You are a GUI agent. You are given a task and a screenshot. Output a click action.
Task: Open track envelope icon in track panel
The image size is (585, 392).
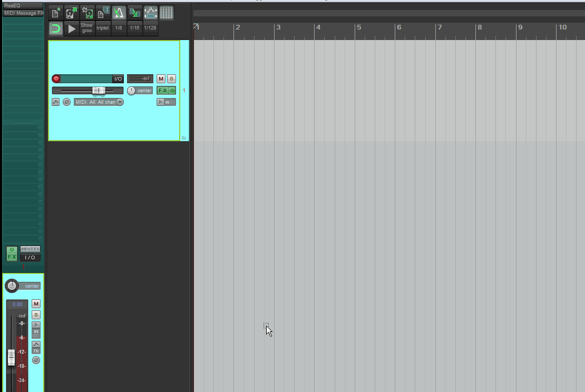(x=55, y=102)
